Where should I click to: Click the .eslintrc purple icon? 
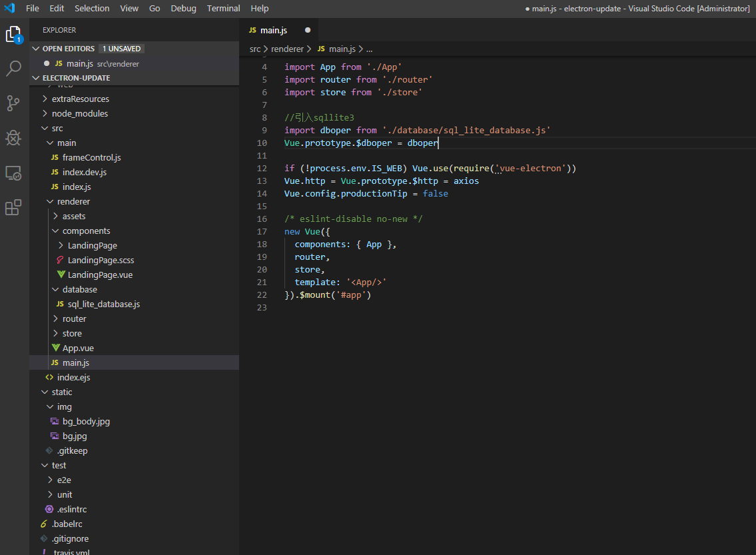point(50,509)
